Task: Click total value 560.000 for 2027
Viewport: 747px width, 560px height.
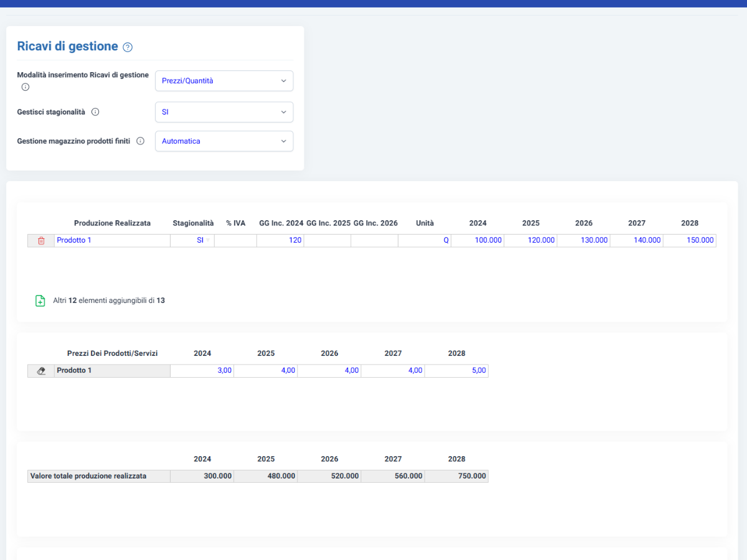Action: (x=393, y=477)
